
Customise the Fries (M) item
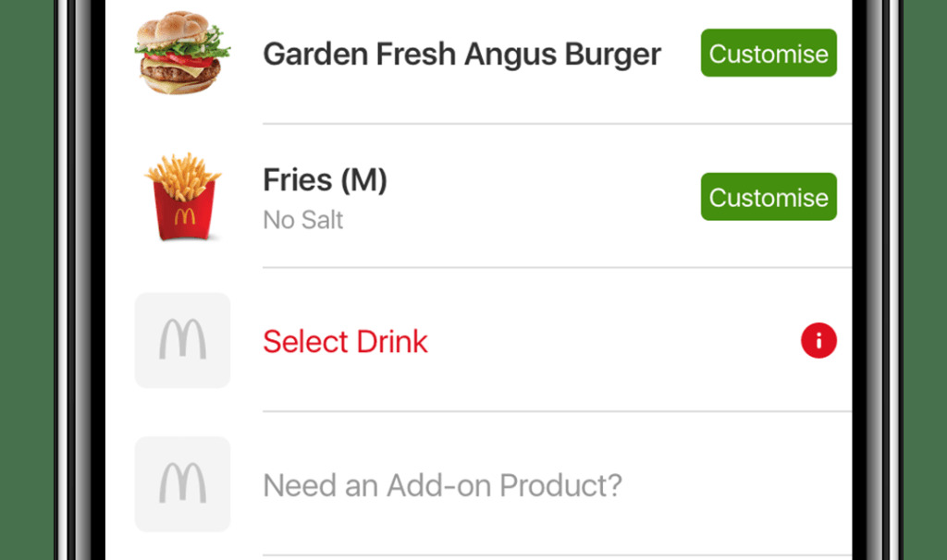769,197
